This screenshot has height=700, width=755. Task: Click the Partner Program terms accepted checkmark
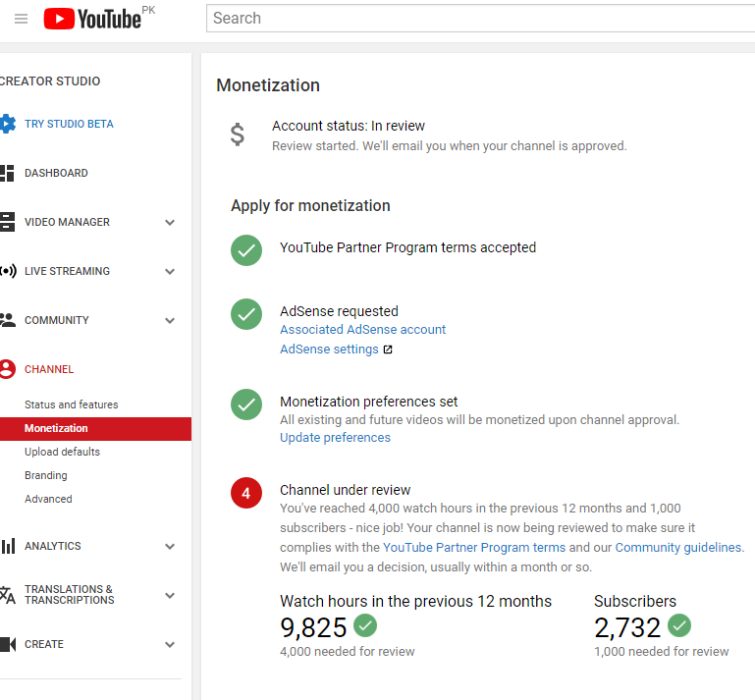[246, 250]
